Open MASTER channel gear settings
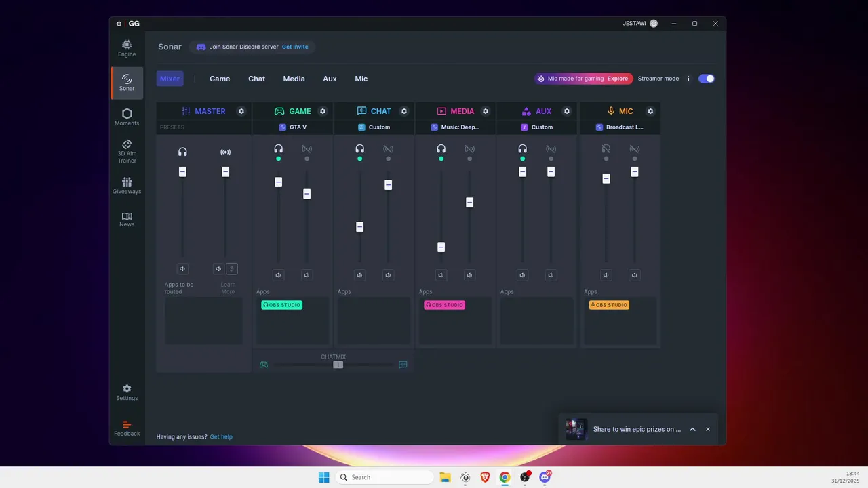This screenshot has height=488, width=868. point(241,111)
